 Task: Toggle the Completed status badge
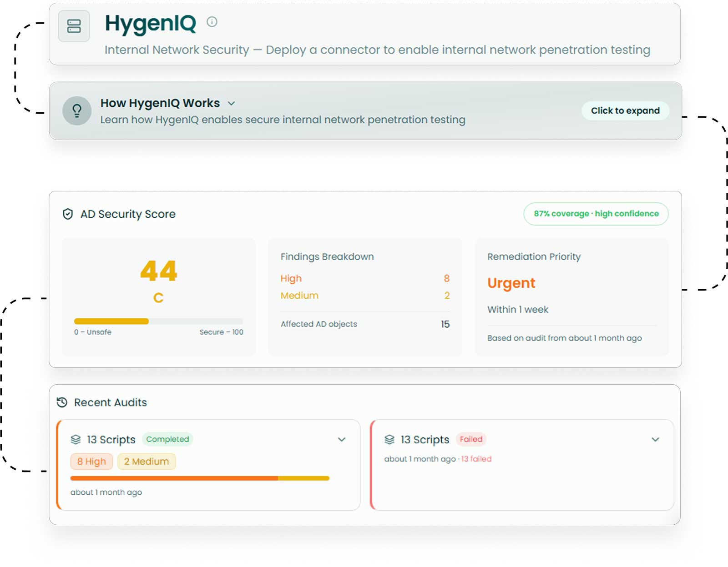tap(168, 439)
